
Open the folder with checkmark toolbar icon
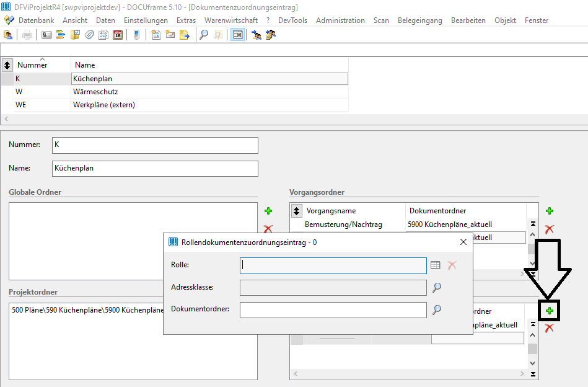(75, 35)
